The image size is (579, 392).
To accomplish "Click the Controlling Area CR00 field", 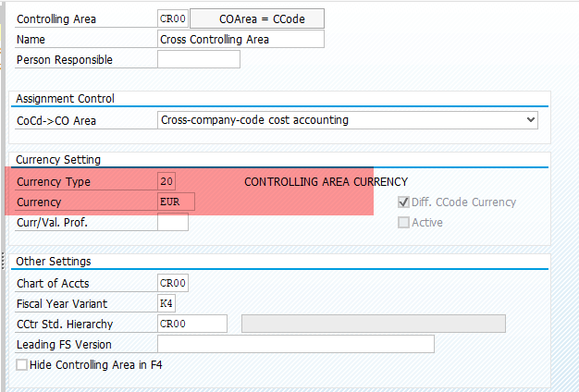I will point(173,18).
